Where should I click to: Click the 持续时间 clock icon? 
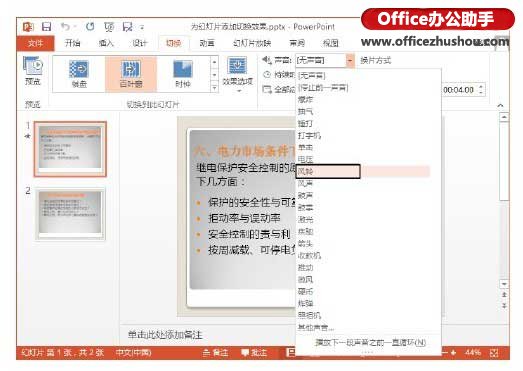[x=267, y=74]
